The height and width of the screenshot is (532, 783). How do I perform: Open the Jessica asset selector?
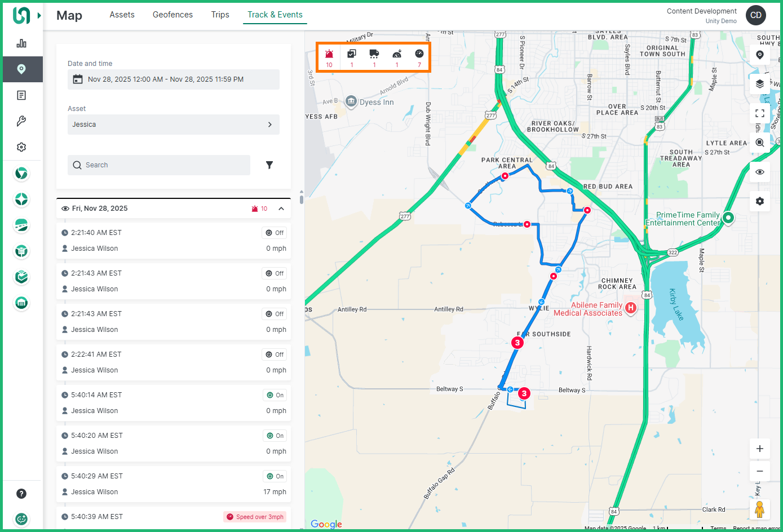pos(173,125)
